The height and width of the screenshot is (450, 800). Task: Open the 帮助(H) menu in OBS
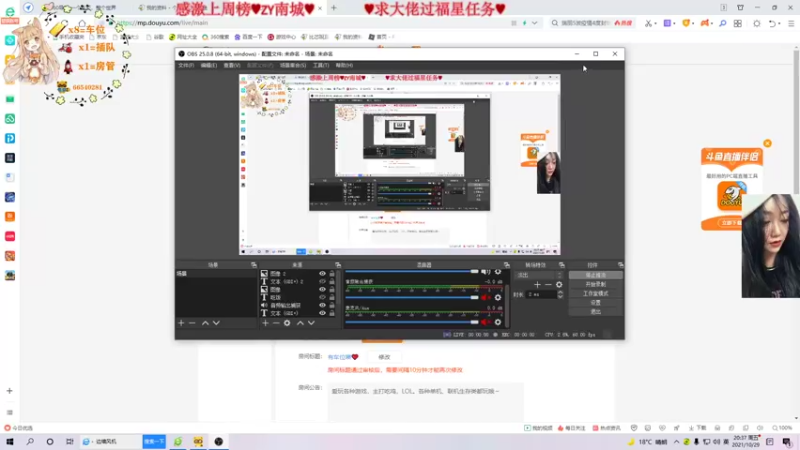(x=344, y=65)
